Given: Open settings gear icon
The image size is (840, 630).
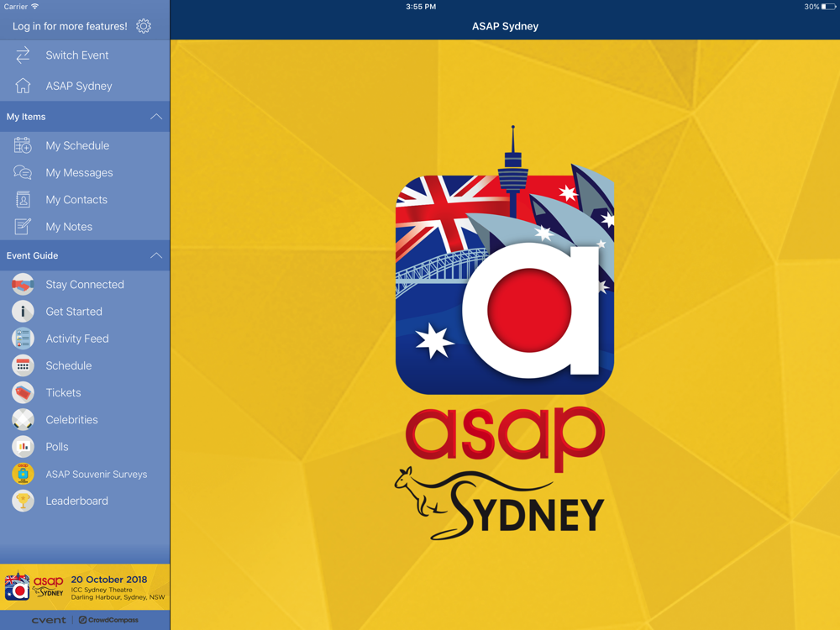Looking at the screenshot, I should (x=144, y=26).
